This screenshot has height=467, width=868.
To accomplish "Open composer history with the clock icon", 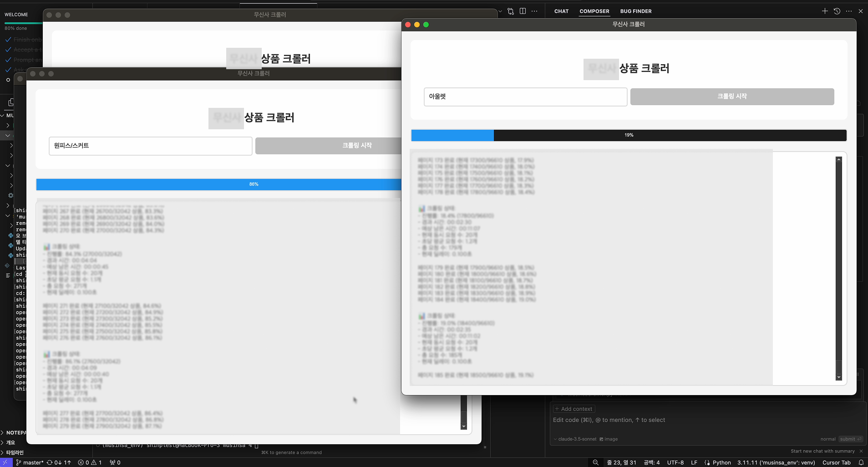I will point(837,11).
